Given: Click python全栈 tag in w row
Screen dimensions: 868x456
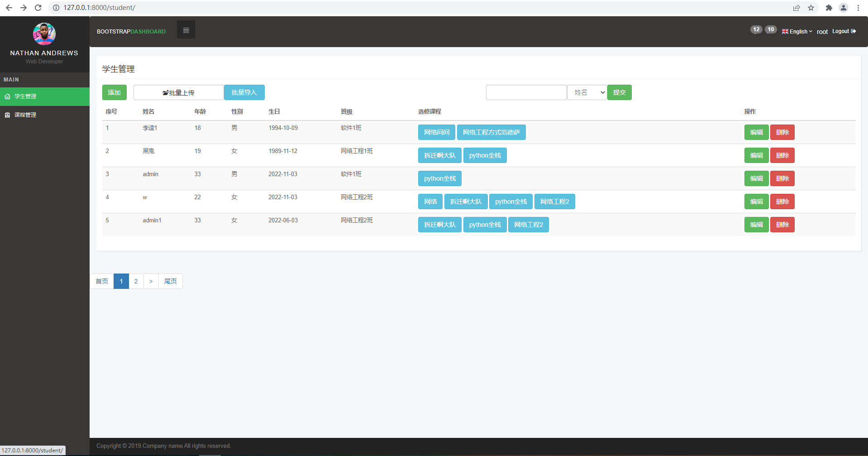Looking at the screenshot, I should pos(511,202).
